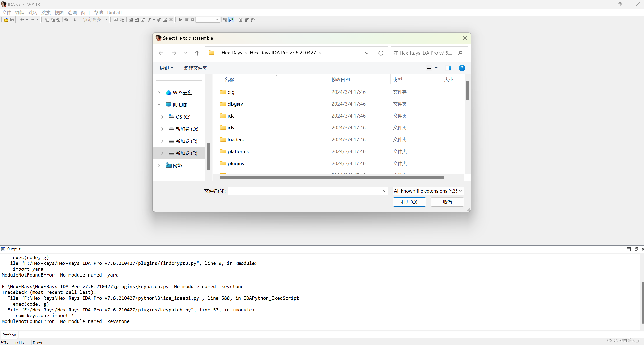Click the Search next binoculars arrow icon
Screen dimensions: 644x345
pyautogui.click(x=66, y=20)
